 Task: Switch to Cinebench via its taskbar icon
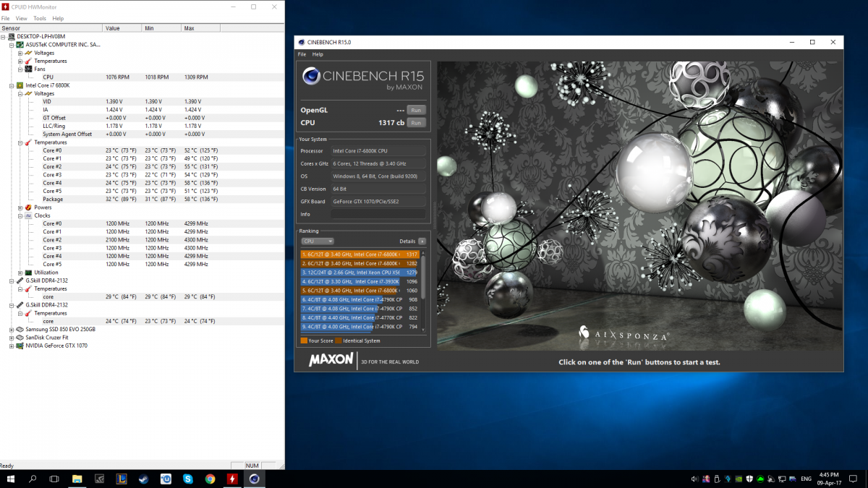(255, 479)
